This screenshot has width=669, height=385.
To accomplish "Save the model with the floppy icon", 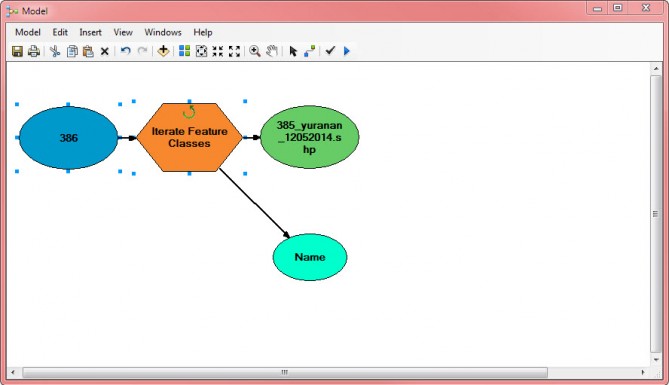I will pyautogui.click(x=17, y=51).
